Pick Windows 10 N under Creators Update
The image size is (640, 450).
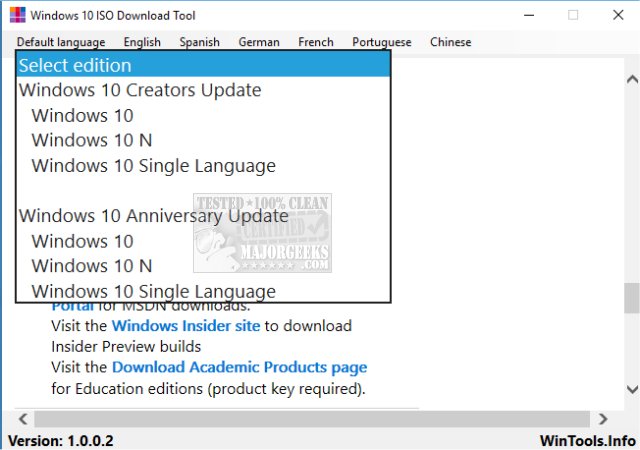[203, 140]
